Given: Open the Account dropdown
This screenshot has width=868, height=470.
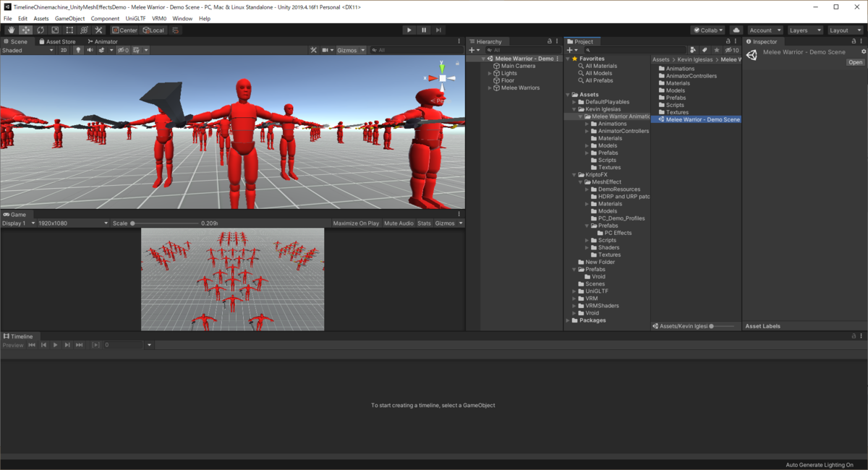Looking at the screenshot, I should [765, 30].
